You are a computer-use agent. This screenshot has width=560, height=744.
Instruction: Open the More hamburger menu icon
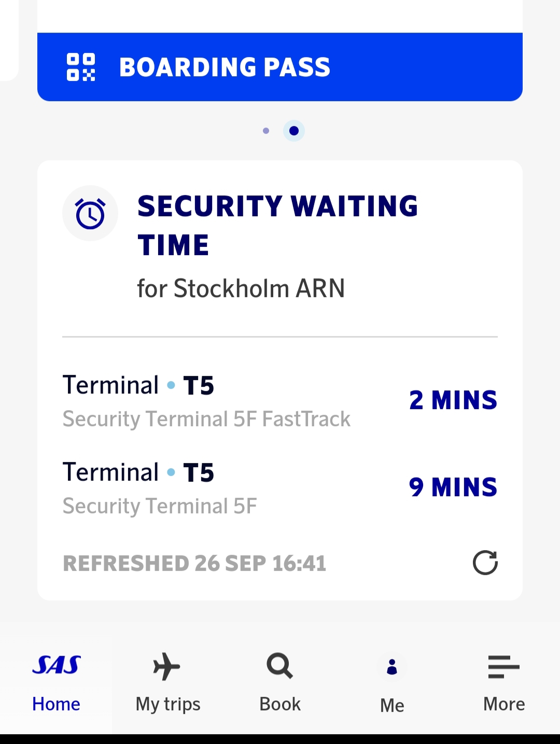(503, 666)
